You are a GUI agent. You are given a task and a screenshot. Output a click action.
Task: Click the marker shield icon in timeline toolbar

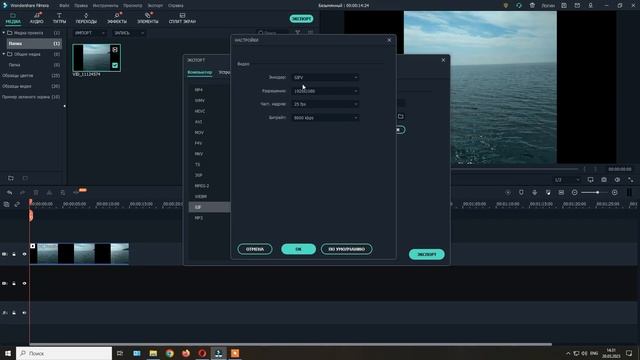(521, 192)
